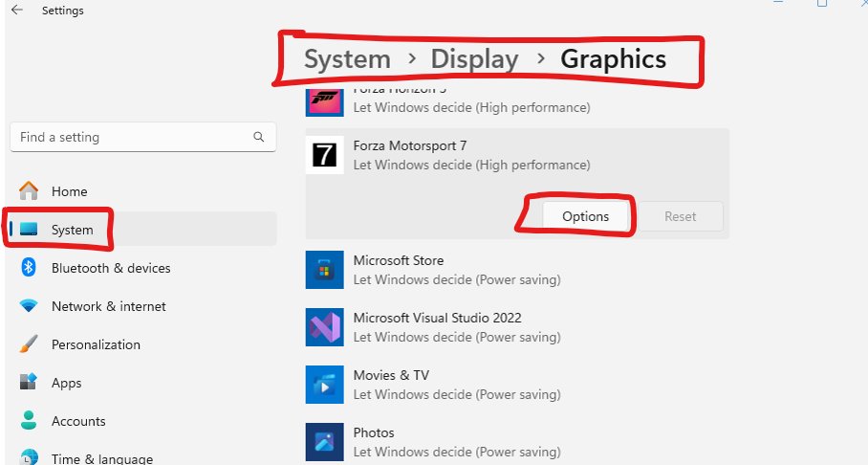The image size is (868, 465).
Task: Expand the Movies & TV app entry
Action: point(517,385)
